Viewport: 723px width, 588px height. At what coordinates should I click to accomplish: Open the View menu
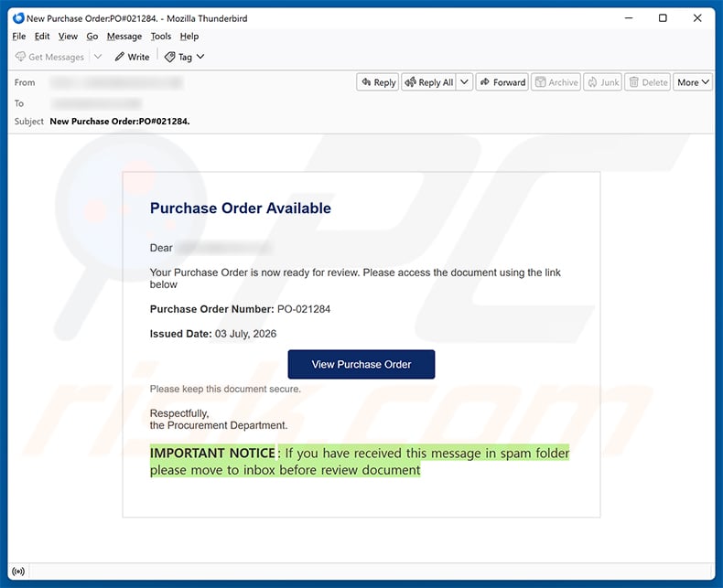pos(68,37)
